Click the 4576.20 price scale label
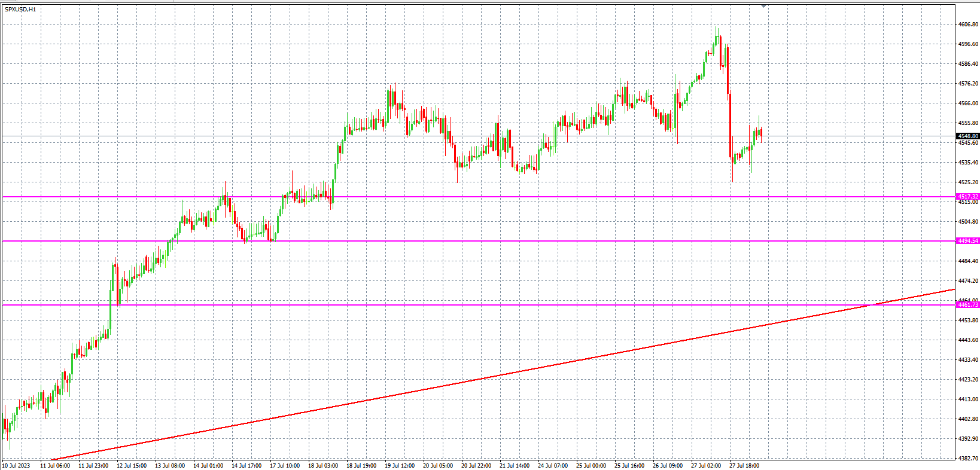The image size is (980, 470). coord(967,84)
